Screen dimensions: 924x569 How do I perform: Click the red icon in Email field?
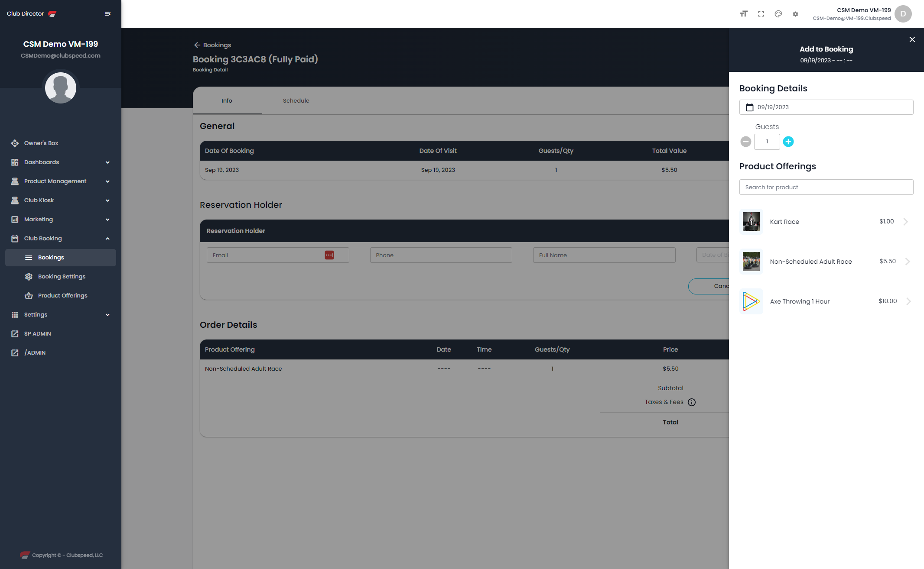(x=329, y=255)
